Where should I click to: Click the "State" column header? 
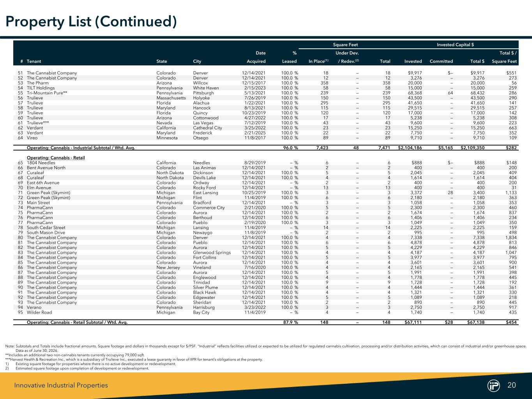point(162,61)
